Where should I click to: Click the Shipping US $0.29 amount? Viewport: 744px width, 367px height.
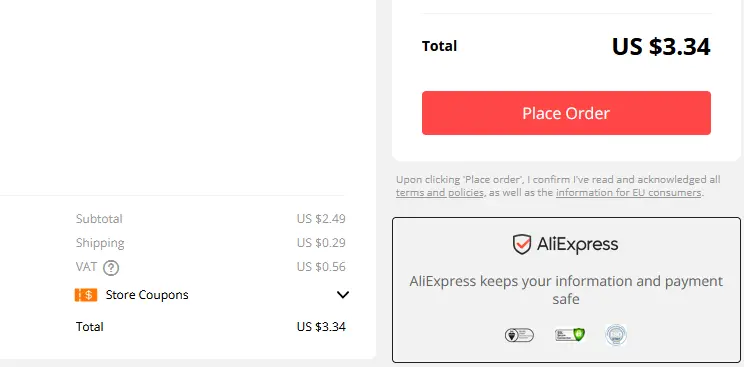321,243
